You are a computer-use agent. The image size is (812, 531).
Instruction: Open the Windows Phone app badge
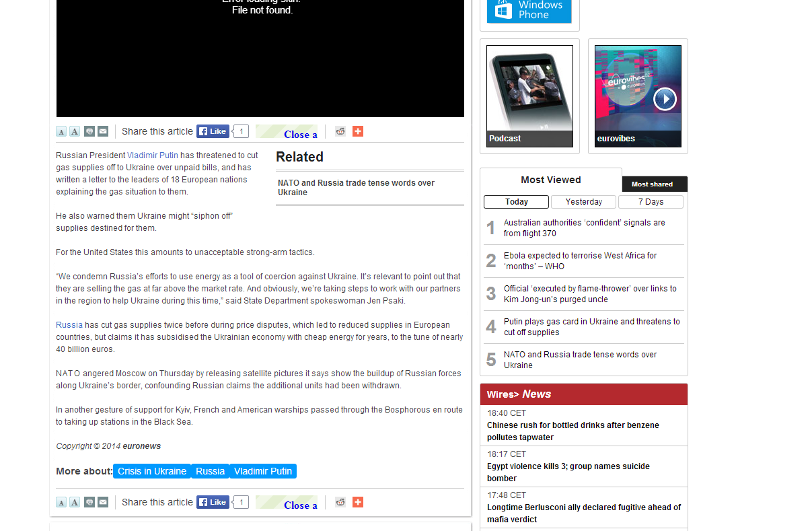pos(529,11)
